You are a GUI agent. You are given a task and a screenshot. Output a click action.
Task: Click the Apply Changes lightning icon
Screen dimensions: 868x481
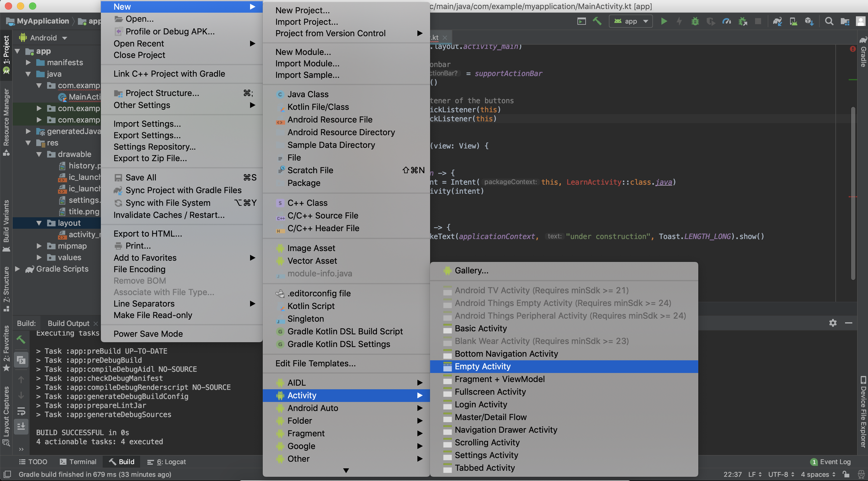click(x=679, y=21)
